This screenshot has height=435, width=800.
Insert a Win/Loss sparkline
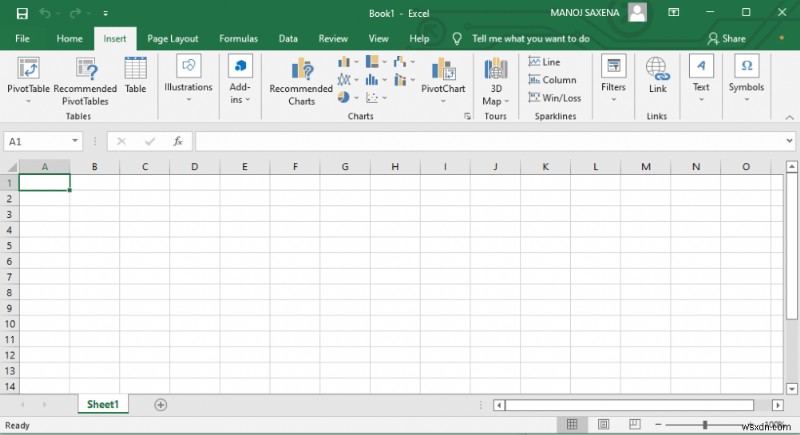coord(554,98)
